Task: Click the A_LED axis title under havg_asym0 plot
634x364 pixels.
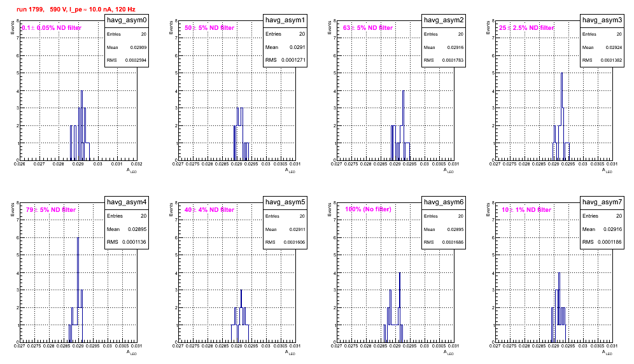Action: [x=132, y=171]
